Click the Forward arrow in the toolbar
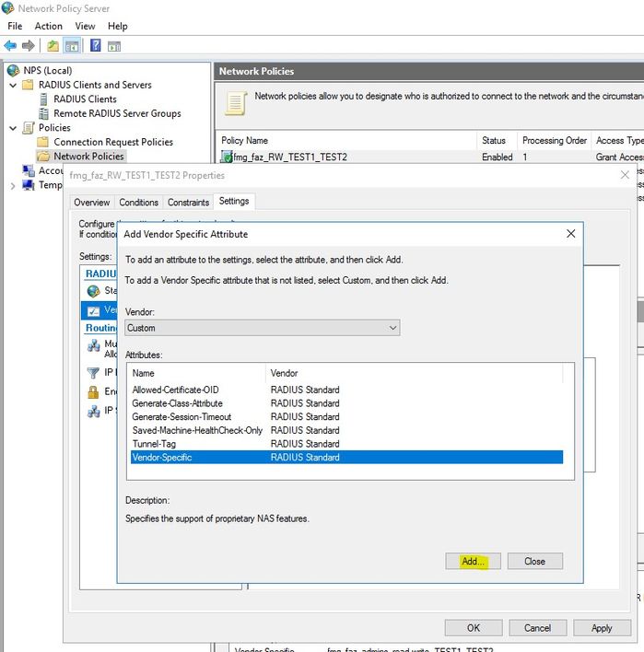The width and height of the screenshot is (644, 652). (x=29, y=45)
